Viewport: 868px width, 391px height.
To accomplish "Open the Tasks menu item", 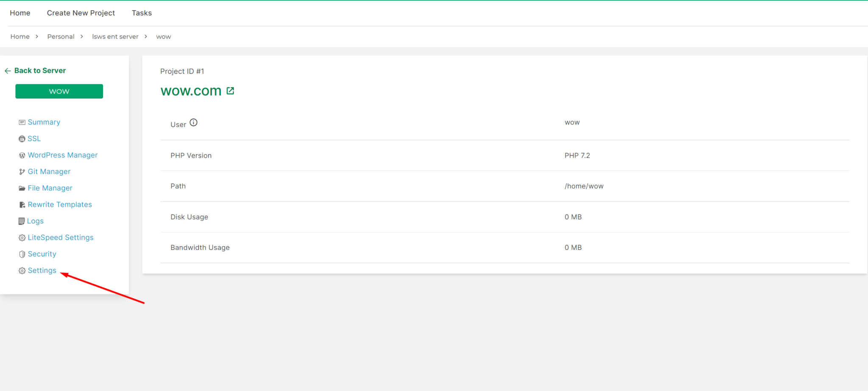I will pos(142,13).
